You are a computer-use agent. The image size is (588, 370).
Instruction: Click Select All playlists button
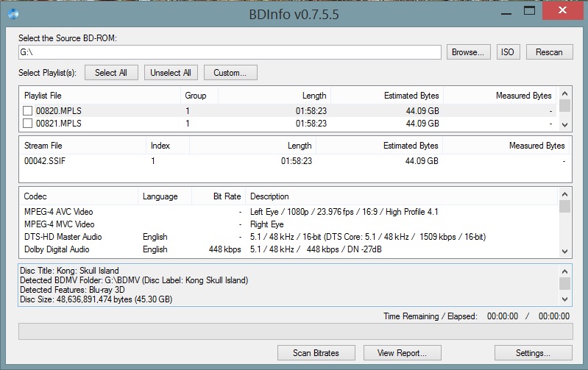[x=111, y=73]
